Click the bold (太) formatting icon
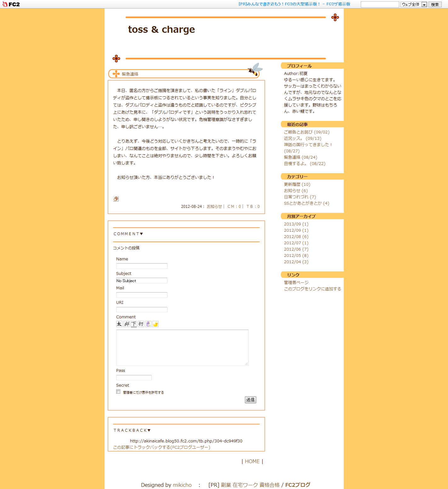Screen dimensions: 448x489 tap(119, 324)
